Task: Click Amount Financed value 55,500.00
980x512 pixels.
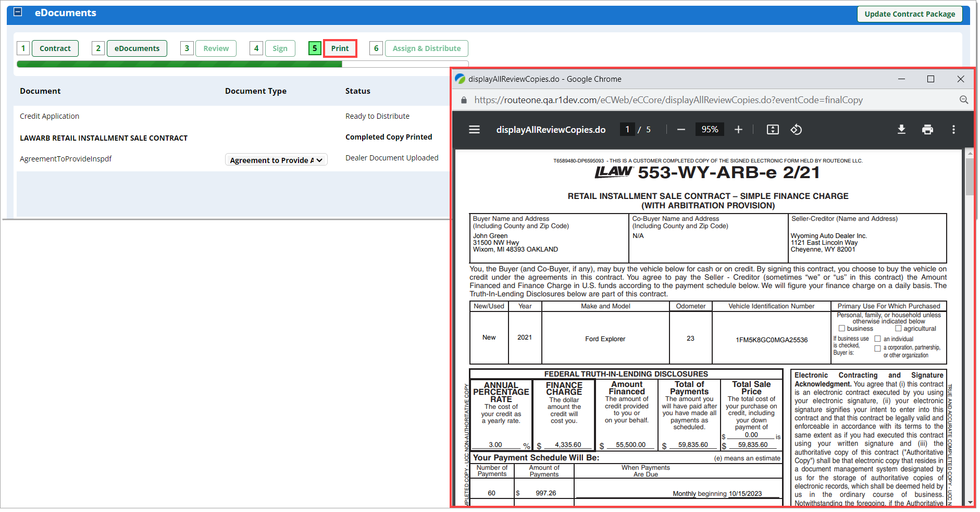Action: coord(630,445)
